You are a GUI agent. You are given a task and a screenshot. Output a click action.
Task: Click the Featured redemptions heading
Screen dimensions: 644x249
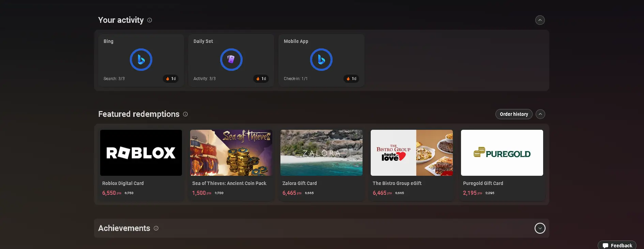[139, 114]
